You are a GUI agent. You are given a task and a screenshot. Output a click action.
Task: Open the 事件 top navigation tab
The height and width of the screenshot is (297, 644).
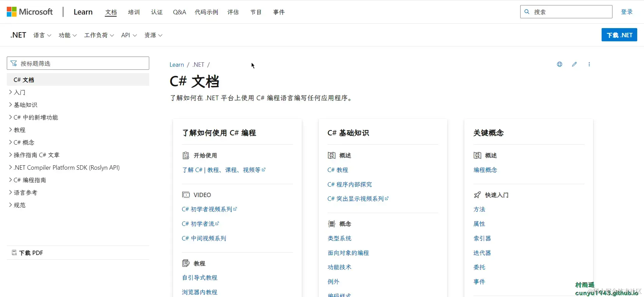tap(279, 12)
